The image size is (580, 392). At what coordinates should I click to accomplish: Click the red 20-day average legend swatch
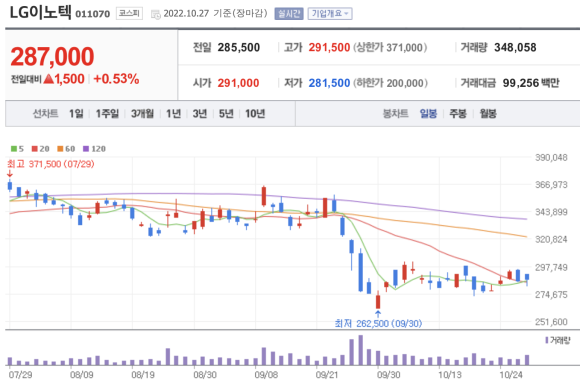[x=35, y=149]
